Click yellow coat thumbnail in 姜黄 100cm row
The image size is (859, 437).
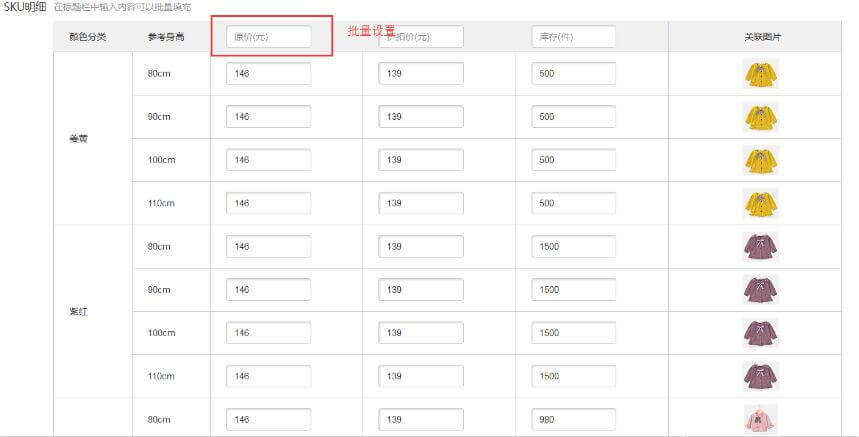(761, 160)
